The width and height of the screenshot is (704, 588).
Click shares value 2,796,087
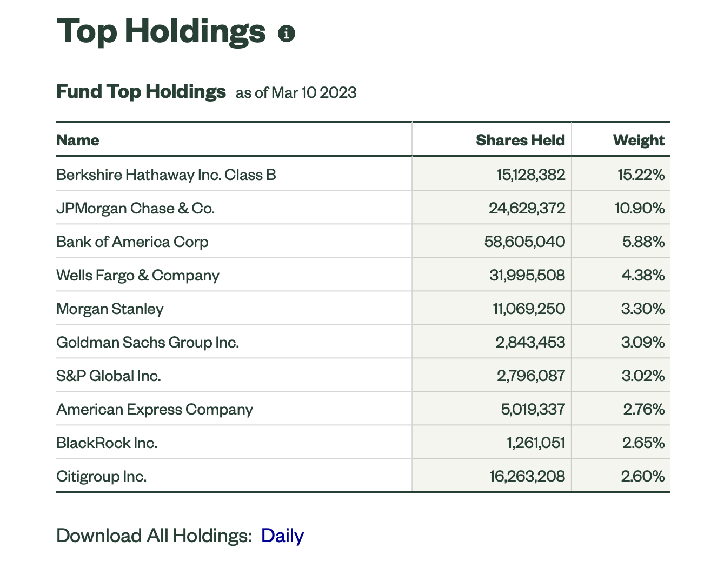(x=530, y=376)
